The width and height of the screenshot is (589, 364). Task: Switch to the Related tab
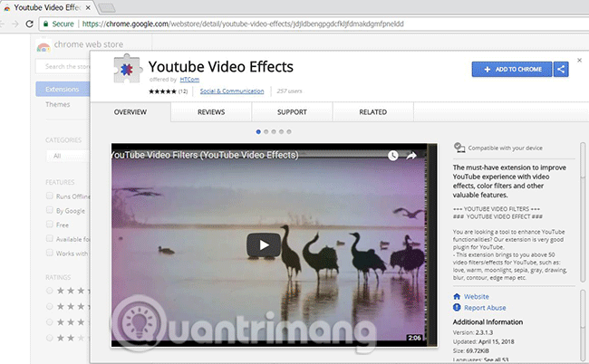click(x=373, y=112)
